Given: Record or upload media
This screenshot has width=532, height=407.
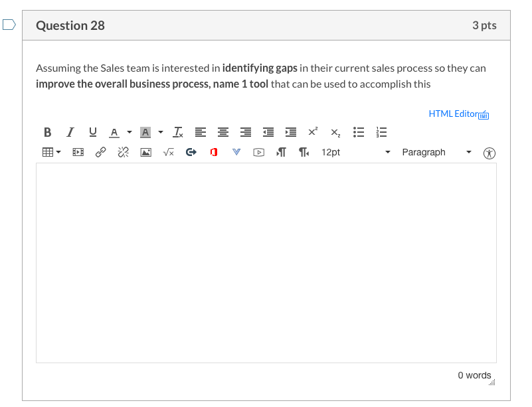Looking at the screenshot, I should tap(259, 153).
